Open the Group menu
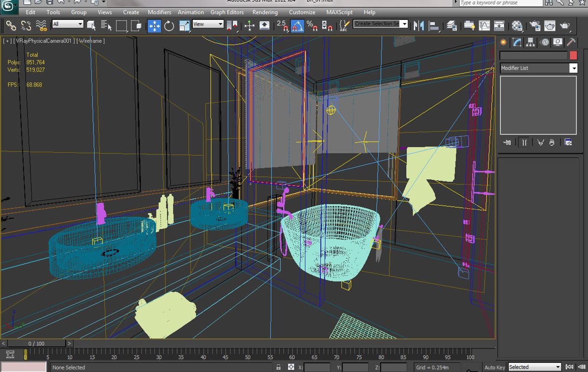588x372 pixels. coord(79,12)
